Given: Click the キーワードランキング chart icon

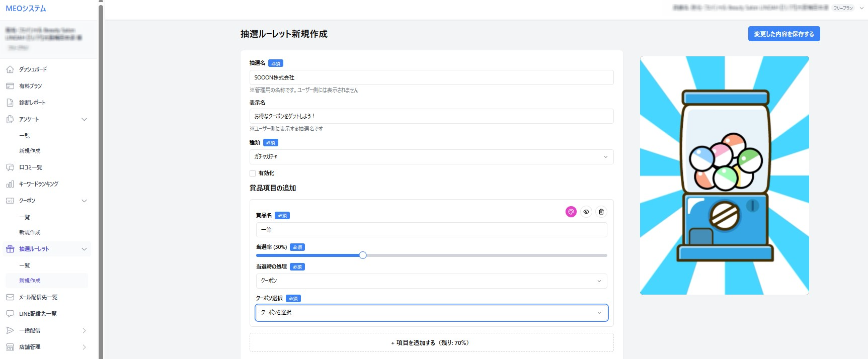Looking at the screenshot, I should click(x=10, y=184).
